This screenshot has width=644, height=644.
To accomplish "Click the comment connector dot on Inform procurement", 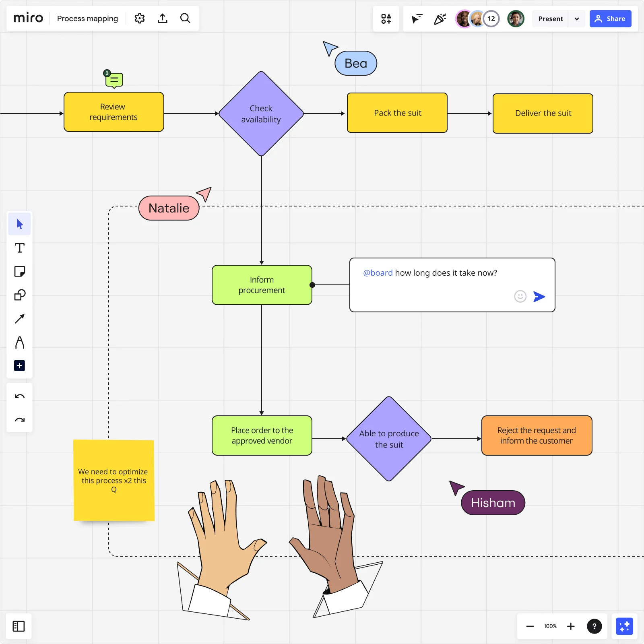I will click(x=312, y=285).
